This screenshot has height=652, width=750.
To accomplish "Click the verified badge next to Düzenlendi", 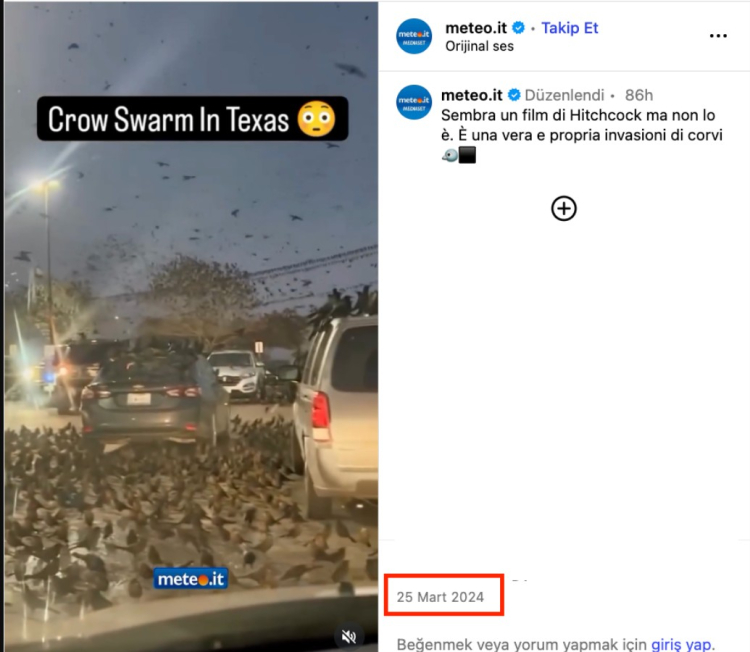I will coord(514,95).
